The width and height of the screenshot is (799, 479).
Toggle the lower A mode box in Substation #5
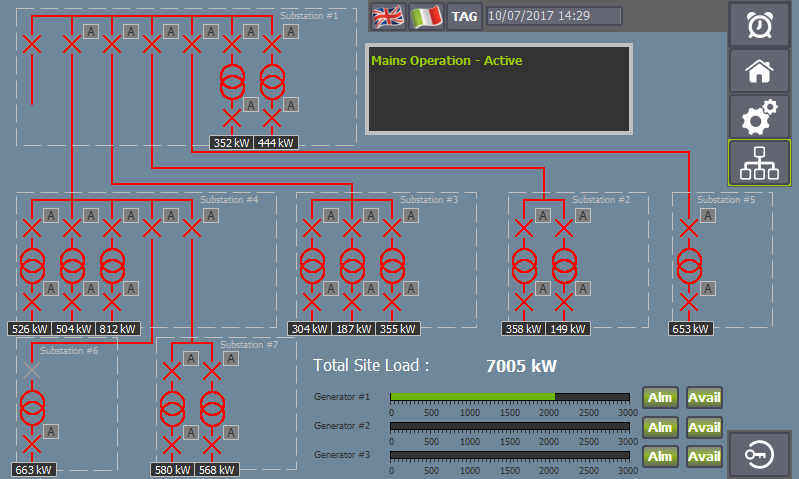(x=708, y=289)
